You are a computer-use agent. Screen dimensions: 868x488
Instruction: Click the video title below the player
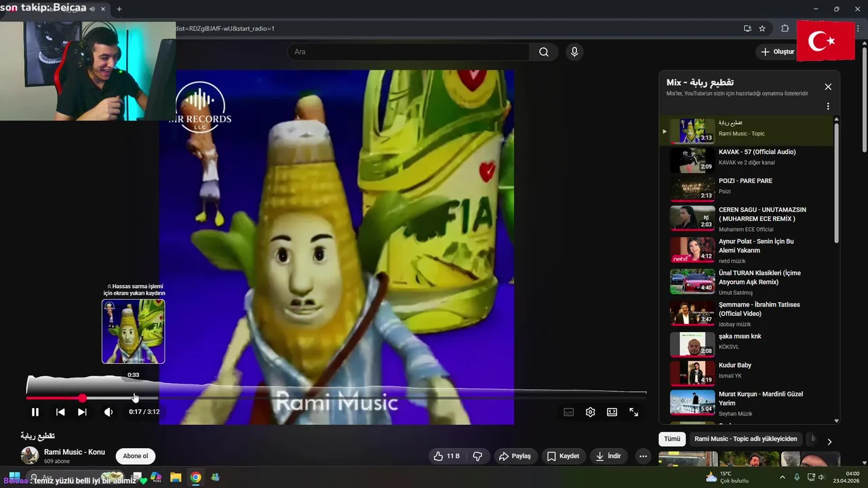pos(37,436)
